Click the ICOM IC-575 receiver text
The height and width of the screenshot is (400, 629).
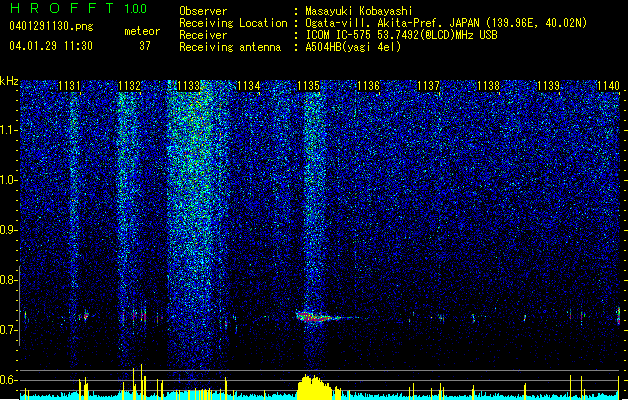pos(401,35)
